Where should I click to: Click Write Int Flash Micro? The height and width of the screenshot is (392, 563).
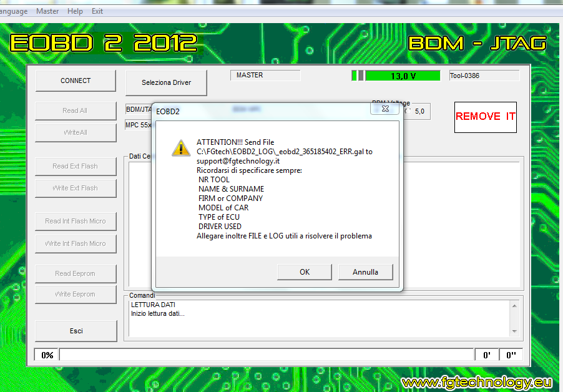click(x=76, y=243)
